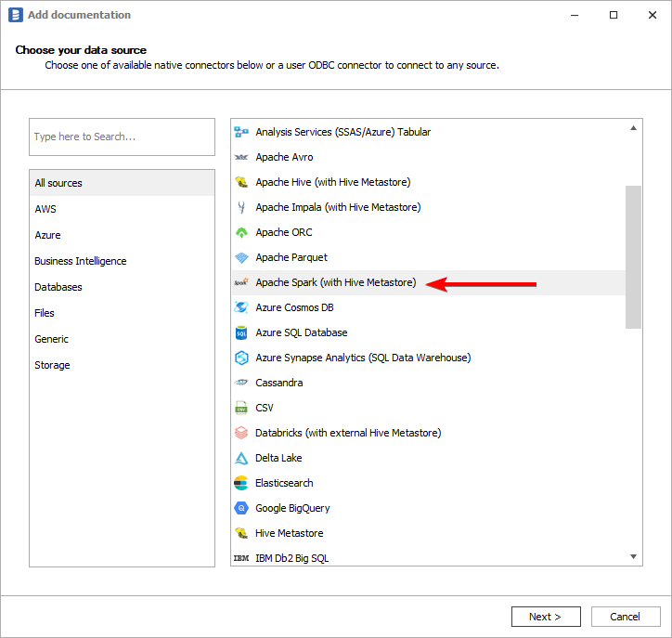The height and width of the screenshot is (638, 672).
Task: Select 'Databricks (with external Hive Metastore)'
Action: click(x=429, y=433)
